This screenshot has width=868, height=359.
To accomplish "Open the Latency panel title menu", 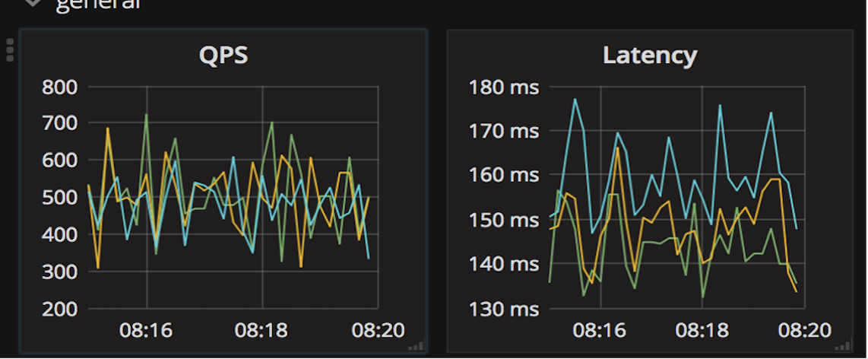I will [649, 56].
